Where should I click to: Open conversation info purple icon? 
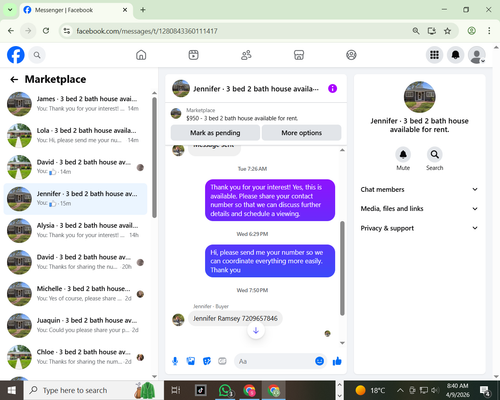tap(332, 89)
